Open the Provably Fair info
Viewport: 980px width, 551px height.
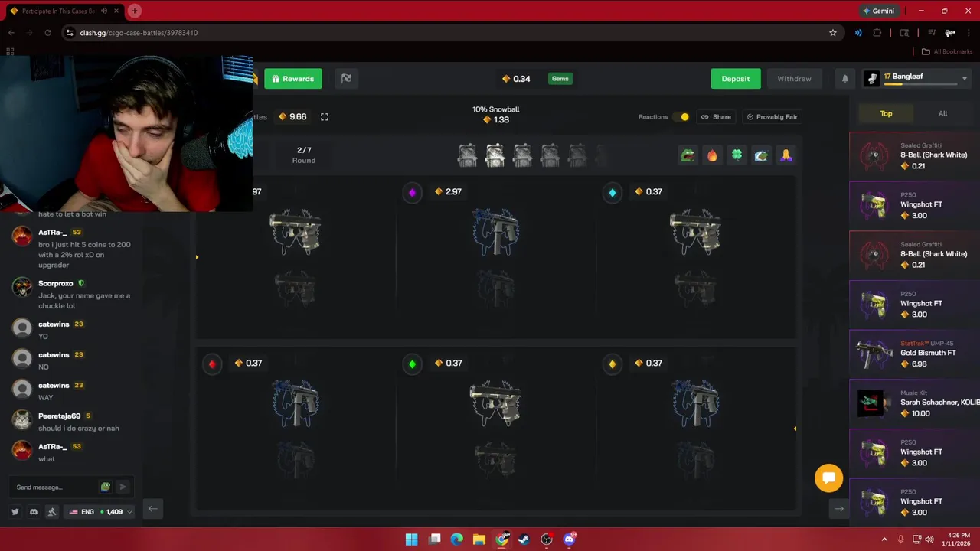[772, 117]
